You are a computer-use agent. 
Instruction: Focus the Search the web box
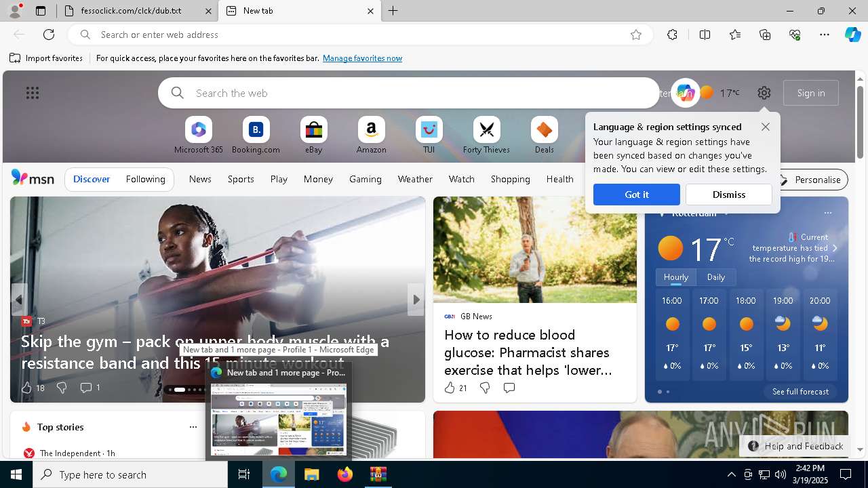click(x=409, y=93)
